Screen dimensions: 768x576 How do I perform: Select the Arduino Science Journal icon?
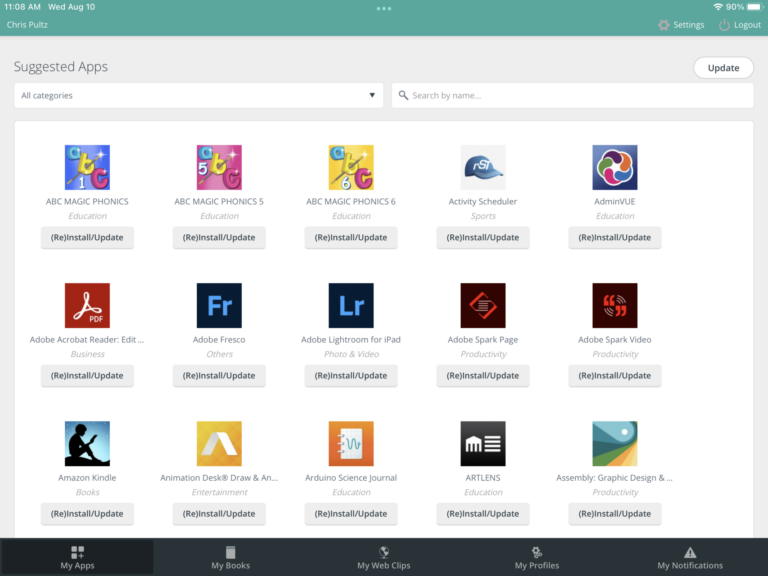point(351,443)
